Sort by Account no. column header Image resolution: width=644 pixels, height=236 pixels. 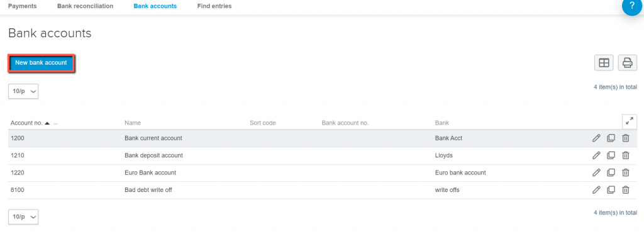26,123
